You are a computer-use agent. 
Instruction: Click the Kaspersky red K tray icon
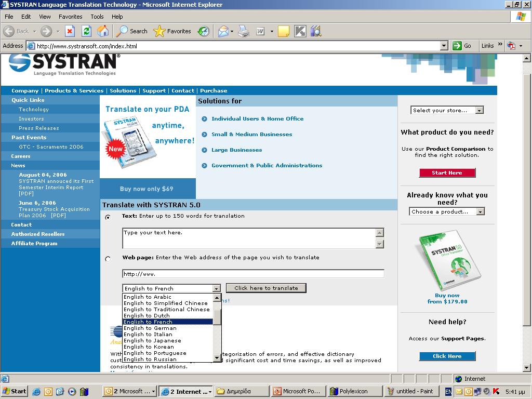point(496,391)
